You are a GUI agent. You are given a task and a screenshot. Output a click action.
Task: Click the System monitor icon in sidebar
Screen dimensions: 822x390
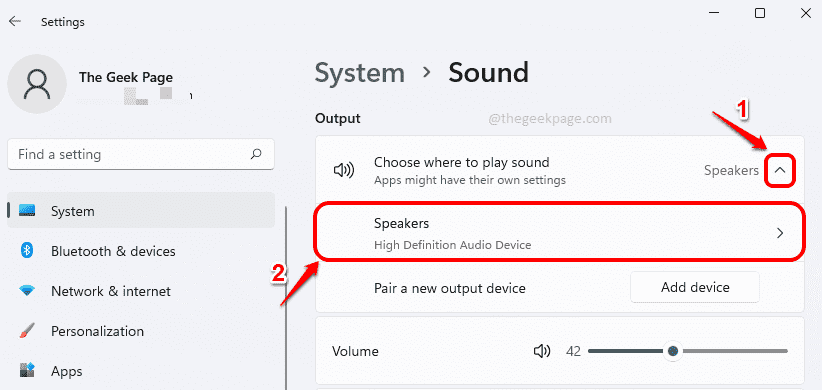(x=27, y=211)
